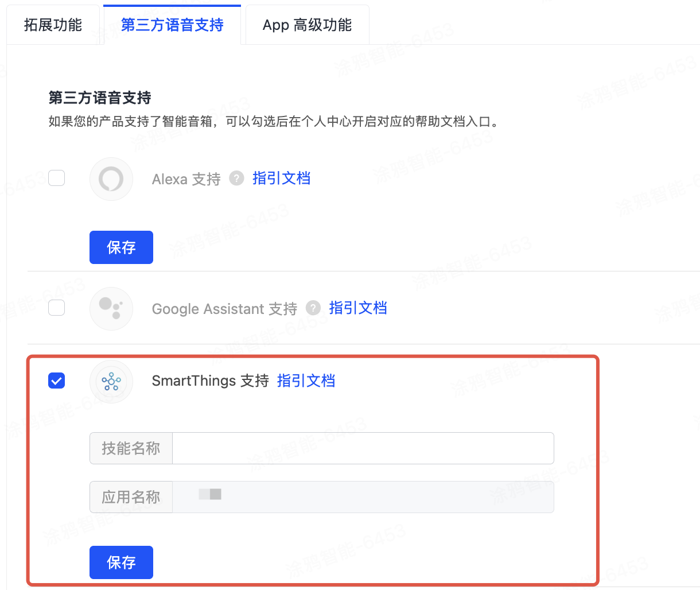Switch to the 拓展功能 tab
This screenshot has width=700, height=590.
53,25
